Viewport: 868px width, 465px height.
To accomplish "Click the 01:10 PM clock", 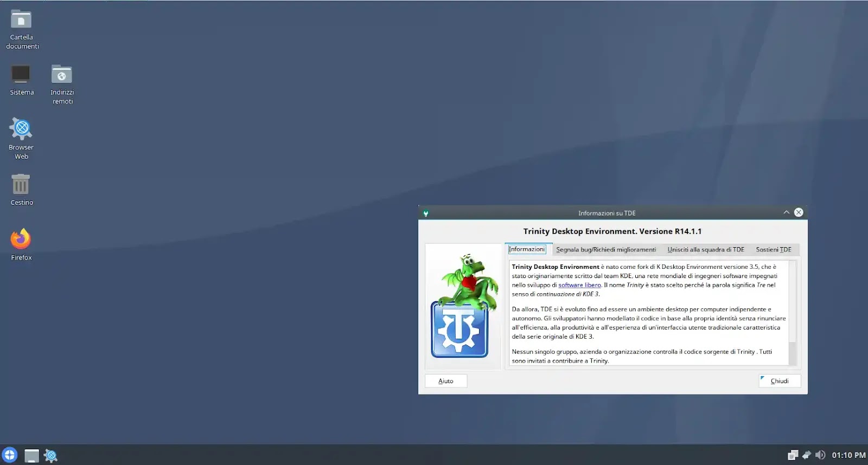I will click(x=848, y=455).
